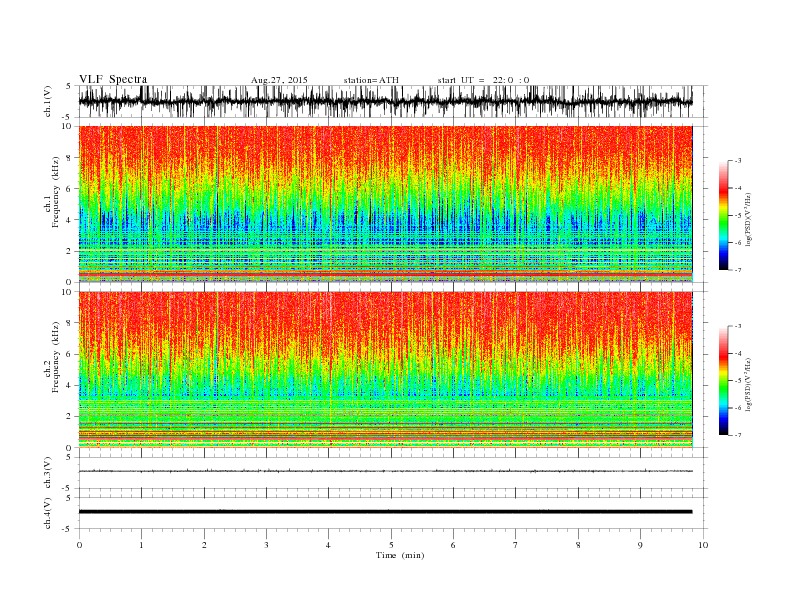Click the 'ch.1(V)' waveform axis label
The width and height of the screenshot is (792, 612).
pyautogui.click(x=48, y=101)
